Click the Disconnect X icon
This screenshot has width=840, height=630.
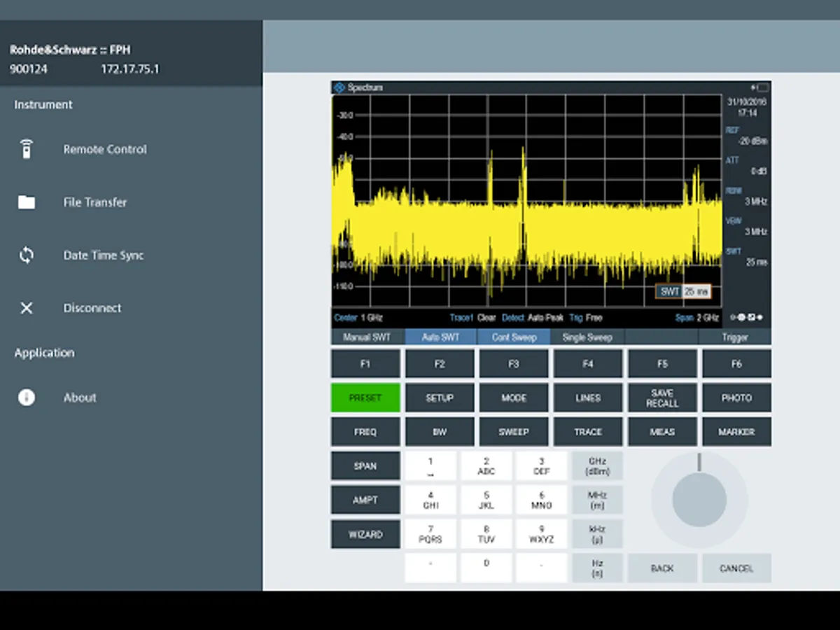(x=27, y=308)
